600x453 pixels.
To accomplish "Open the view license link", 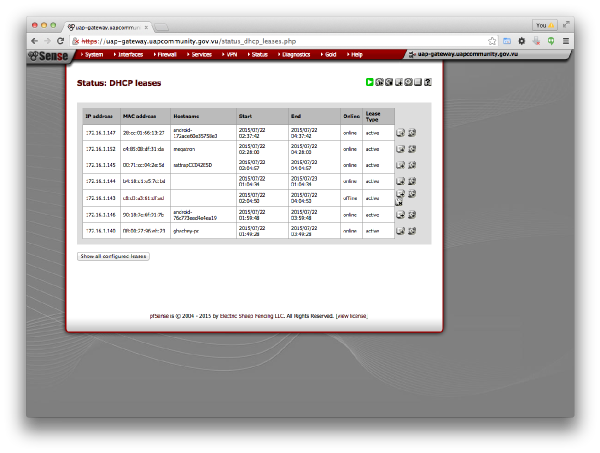I will 352,316.
